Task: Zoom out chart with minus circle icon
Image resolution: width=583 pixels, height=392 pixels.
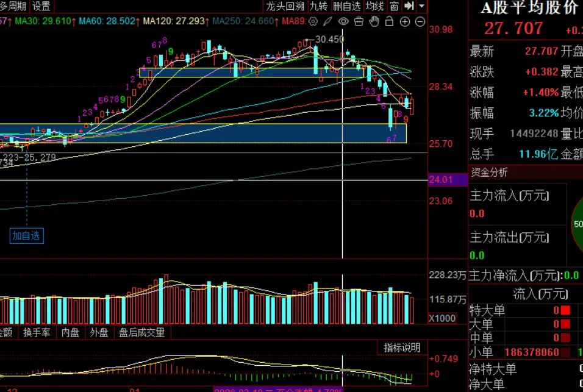Action: pos(420,21)
